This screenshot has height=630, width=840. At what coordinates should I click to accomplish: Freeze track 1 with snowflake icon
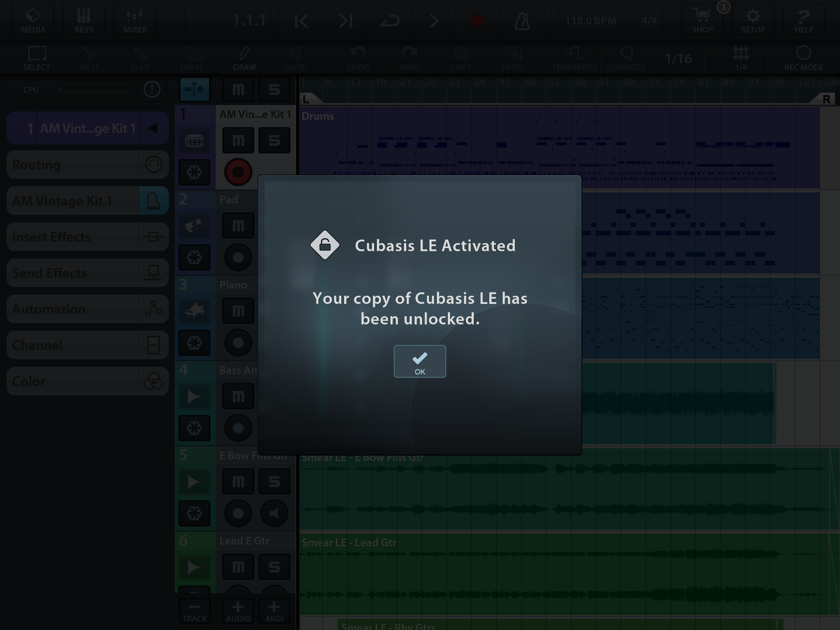tap(194, 172)
